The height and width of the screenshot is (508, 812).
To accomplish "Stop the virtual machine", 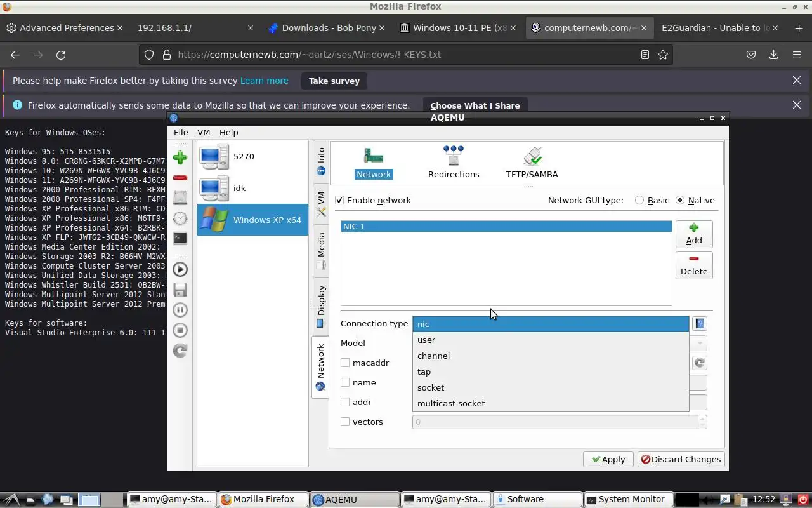I will click(x=180, y=330).
